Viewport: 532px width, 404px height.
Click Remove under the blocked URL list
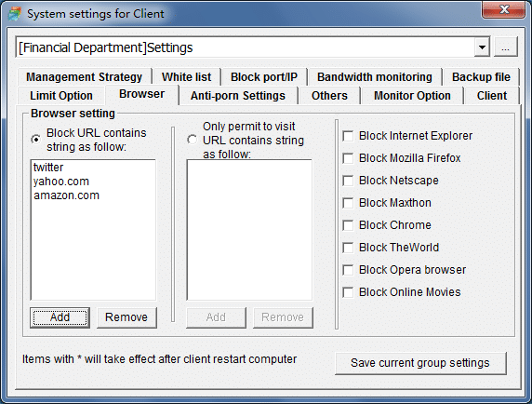pos(126,317)
